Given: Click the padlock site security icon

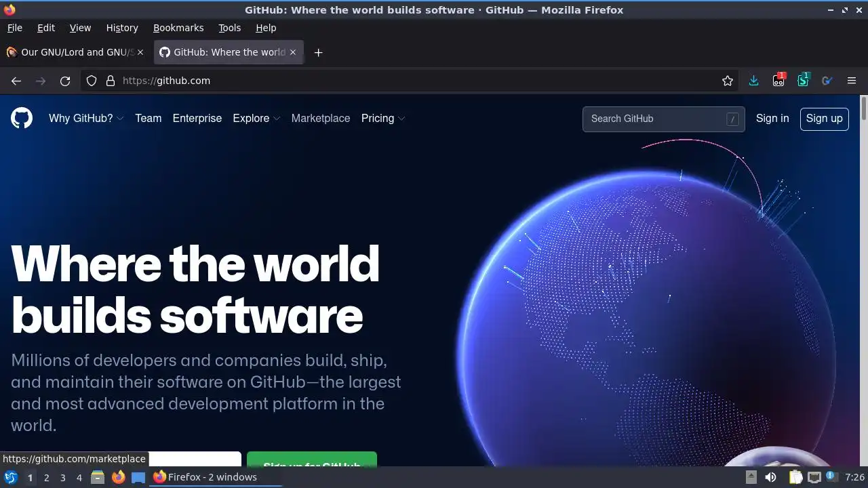Looking at the screenshot, I should 111,81.
